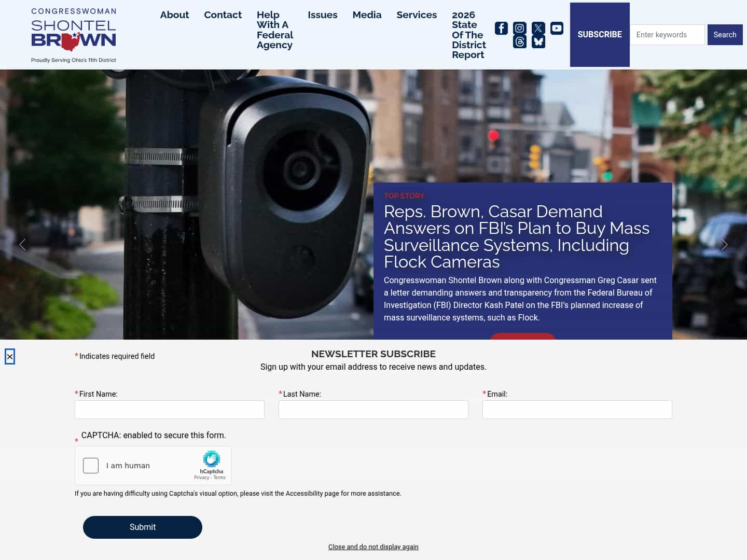The height and width of the screenshot is (560, 747).
Task: Open the About menu
Action: pyautogui.click(x=174, y=15)
